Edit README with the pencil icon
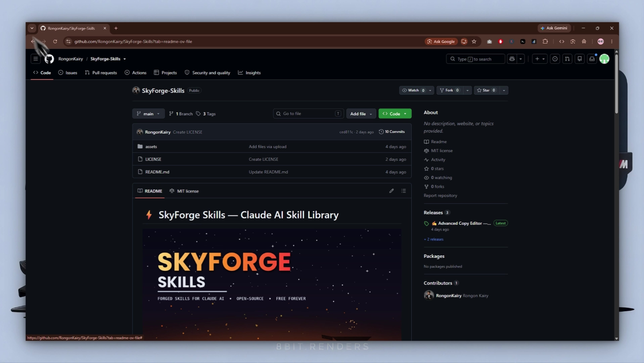The width and height of the screenshot is (644, 363). [x=392, y=191]
